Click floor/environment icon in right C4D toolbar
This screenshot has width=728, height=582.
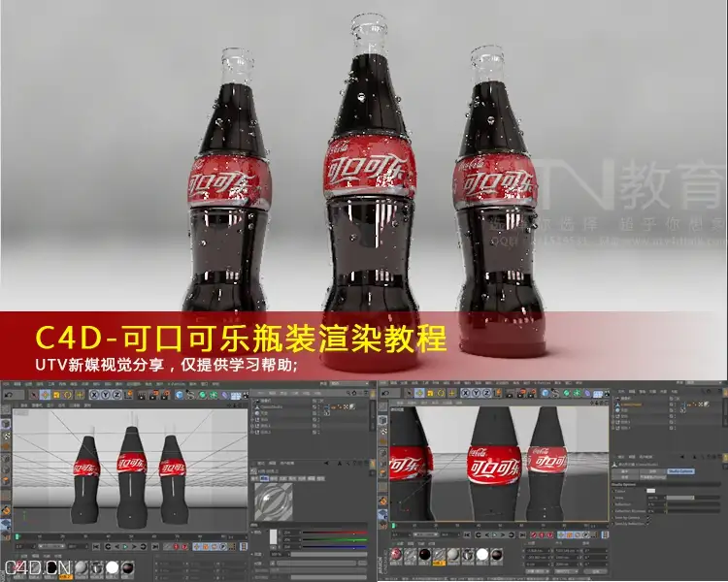click(598, 393)
